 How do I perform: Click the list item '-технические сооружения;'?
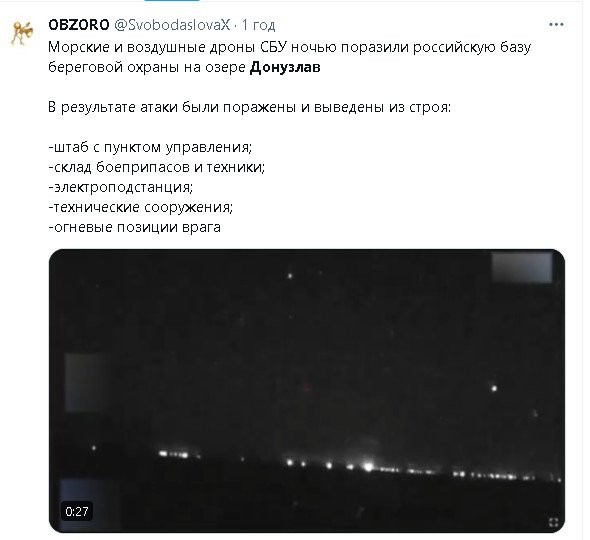coord(141,207)
